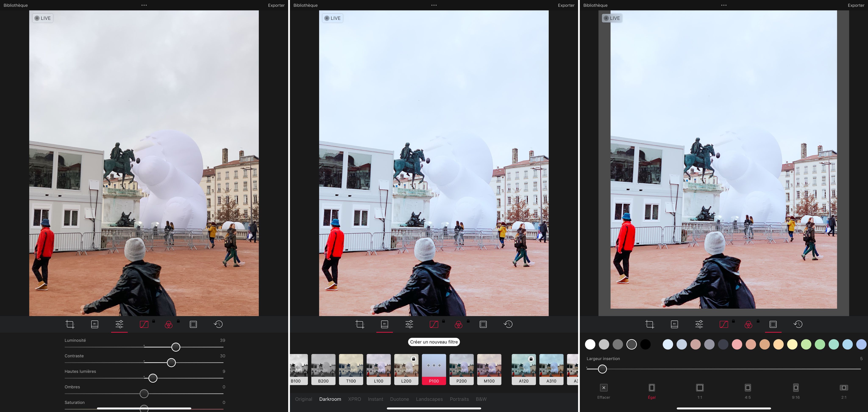The image size is (868, 412).
Task: Select the Crop tool in the toolbar
Action: (x=70, y=324)
